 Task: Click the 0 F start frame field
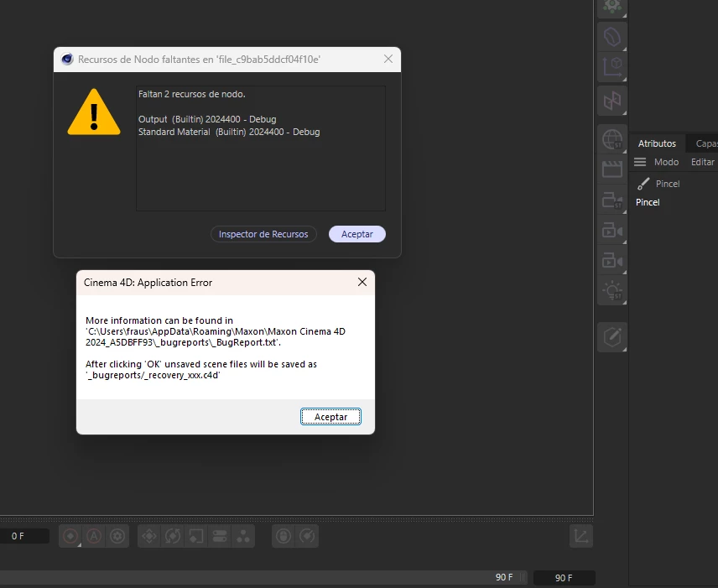click(23, 536)
